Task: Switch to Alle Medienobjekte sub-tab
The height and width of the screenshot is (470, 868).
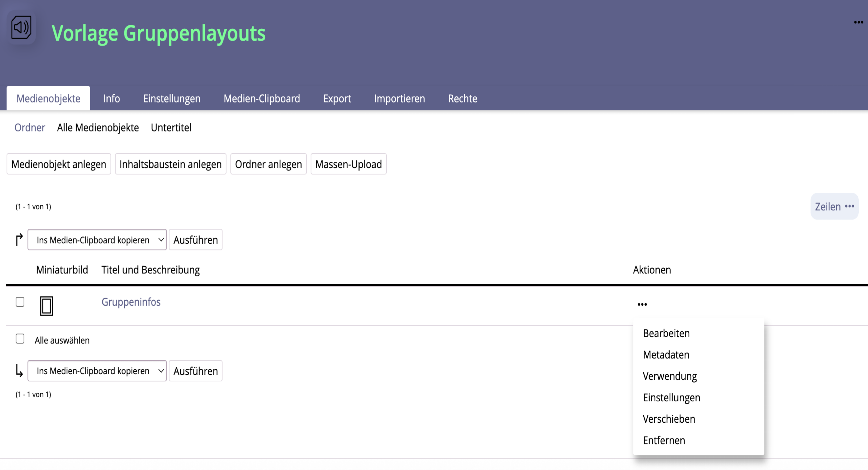Action: point(98,128)
